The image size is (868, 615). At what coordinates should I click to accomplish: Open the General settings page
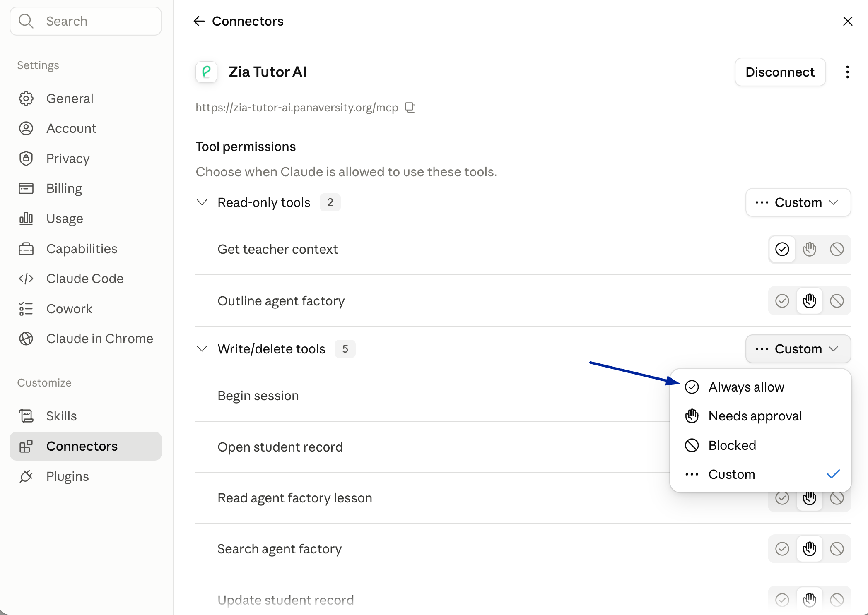click(86, 98)
